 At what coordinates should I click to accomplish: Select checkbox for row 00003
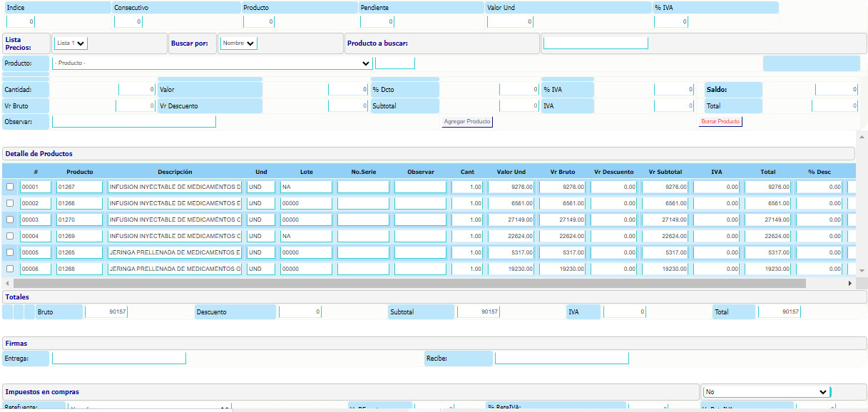pyautogui.click(x=9, y=220)
